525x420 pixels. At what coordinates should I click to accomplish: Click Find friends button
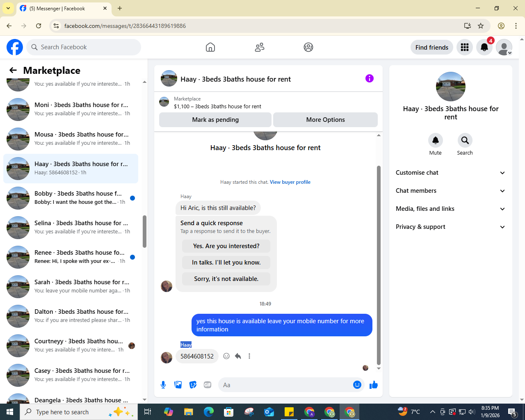(432, 47)
